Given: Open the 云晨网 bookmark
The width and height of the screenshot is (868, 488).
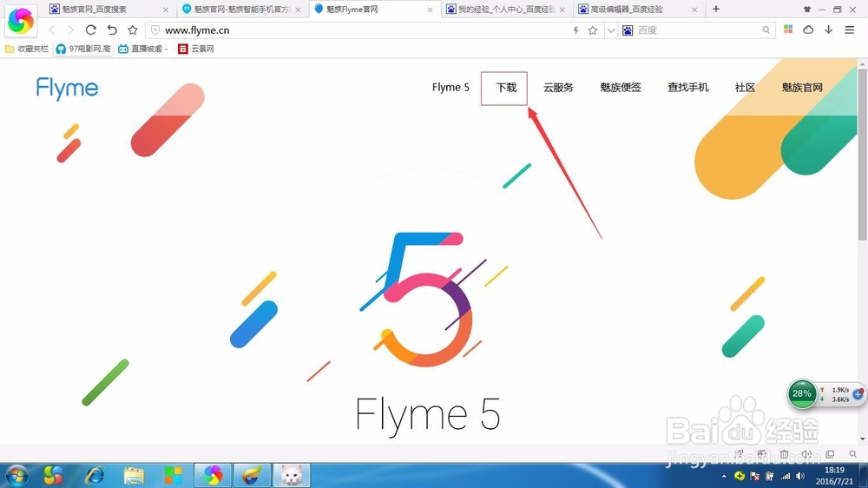Looking at the screenshot, I should 196,49.
